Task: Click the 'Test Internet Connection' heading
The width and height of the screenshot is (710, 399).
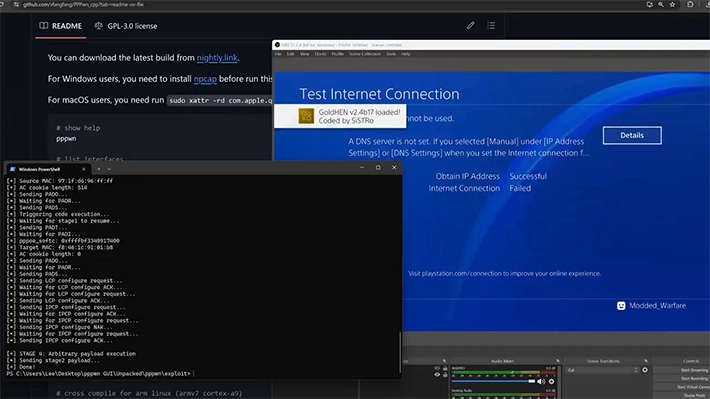Action: [x=379, y=94]
